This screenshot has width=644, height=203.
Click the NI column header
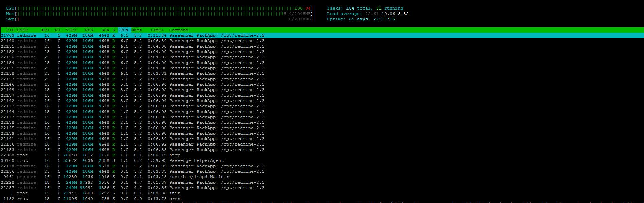(x=58, y=30)
